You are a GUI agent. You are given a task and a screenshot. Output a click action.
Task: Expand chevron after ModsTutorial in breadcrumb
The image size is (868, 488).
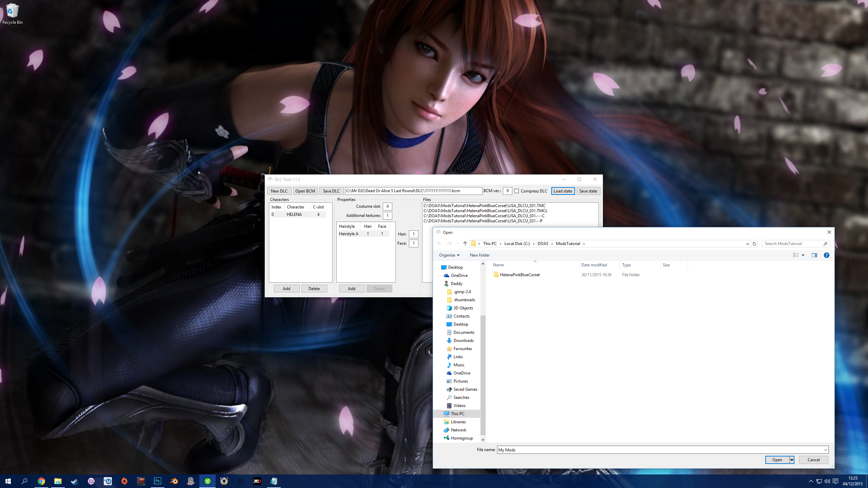(584, 244)
